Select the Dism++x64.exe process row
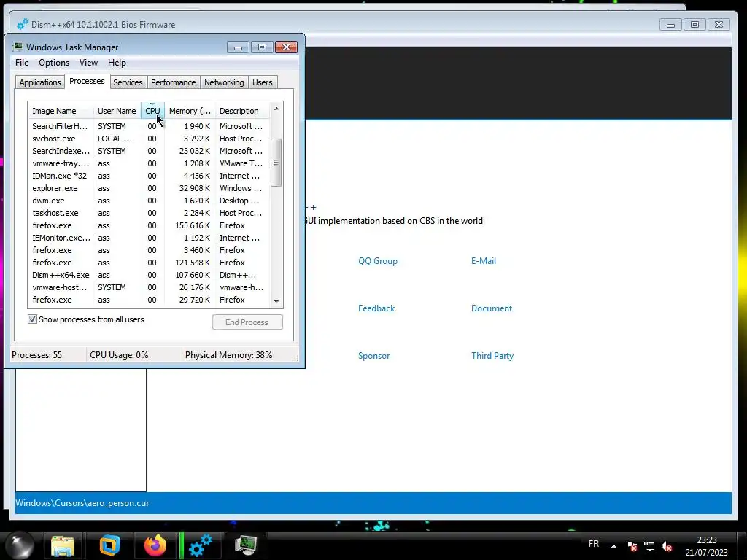This screenshot has width=747, height=560. tap(149, 275)
